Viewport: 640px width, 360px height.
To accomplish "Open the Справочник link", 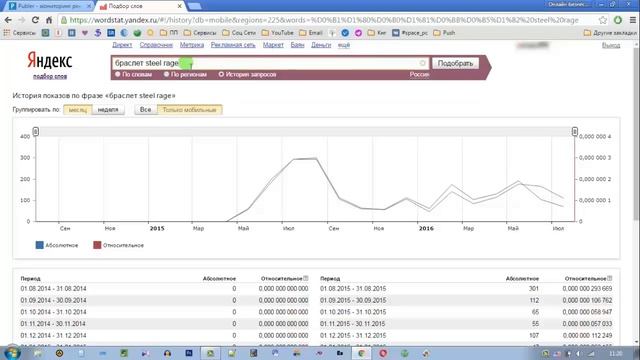I will pyautogui.click(x=156, y=45).
